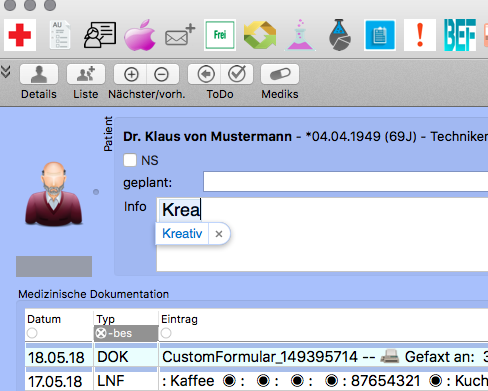Select the LNF type cell
This screenshot has height=391, width=488.
point(126,381)
